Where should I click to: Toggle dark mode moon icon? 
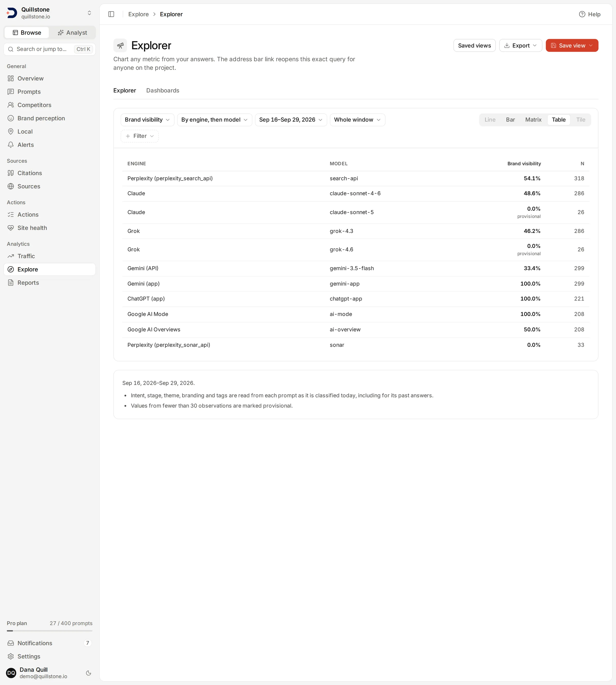[89, 673]
